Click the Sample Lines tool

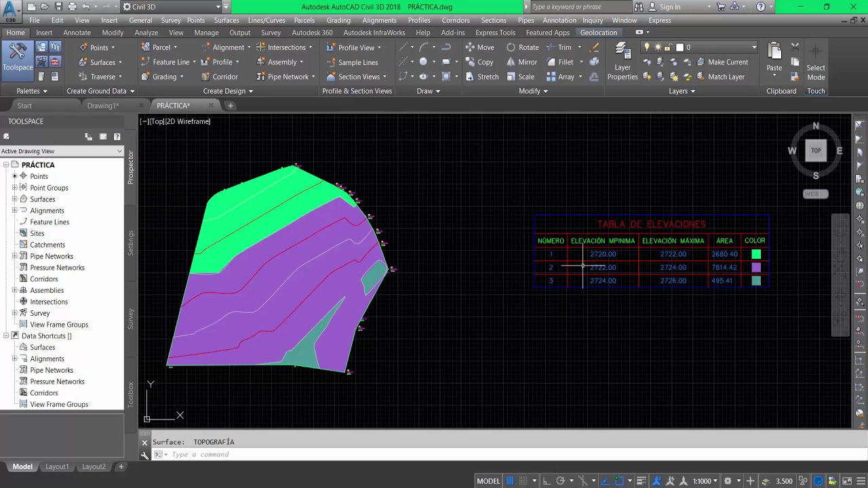[x=351, y=62]
